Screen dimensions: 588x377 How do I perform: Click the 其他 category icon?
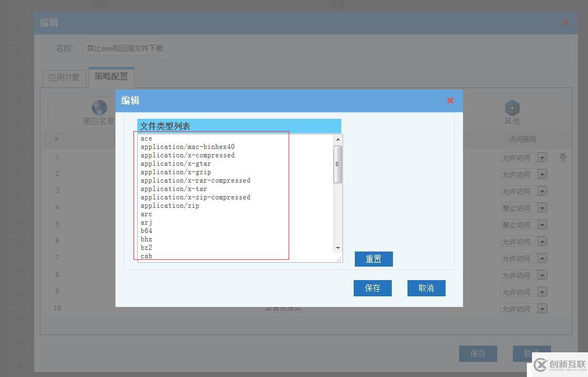[x=512, y=108]
